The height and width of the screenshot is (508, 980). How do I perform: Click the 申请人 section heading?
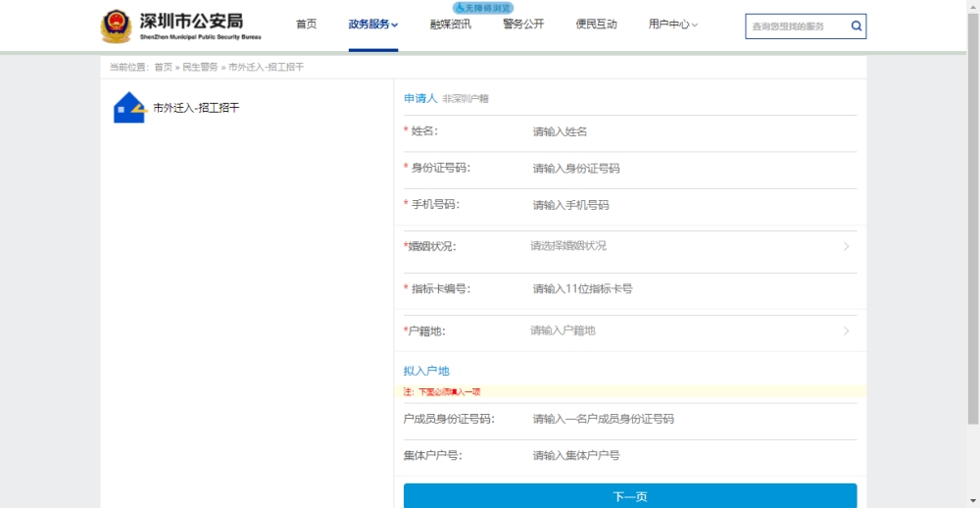click(x=420, y=98)
